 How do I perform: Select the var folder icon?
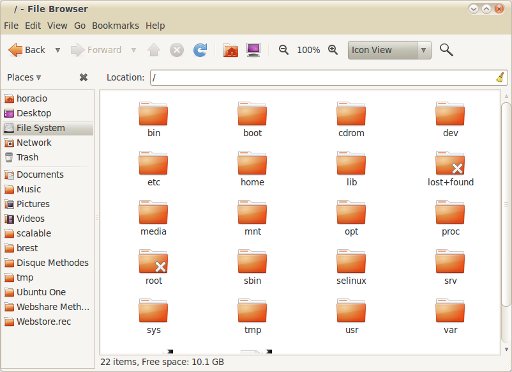[450, 311]
